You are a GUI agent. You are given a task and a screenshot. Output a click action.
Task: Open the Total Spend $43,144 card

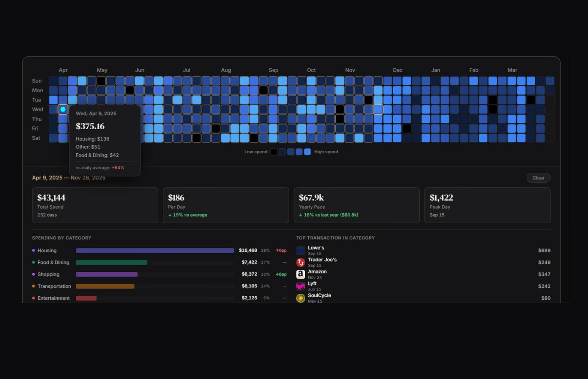95,205
